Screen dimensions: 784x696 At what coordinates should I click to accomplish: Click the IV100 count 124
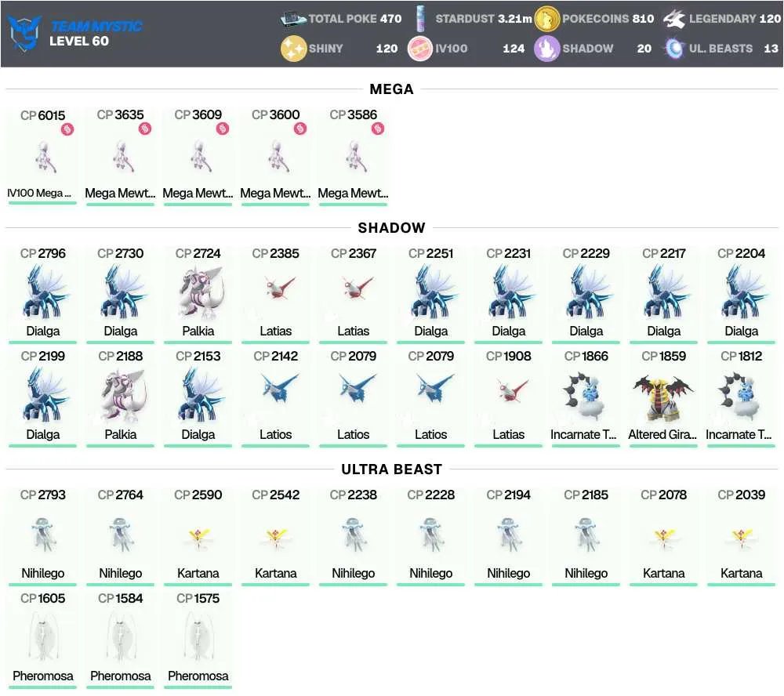point(514,49)
